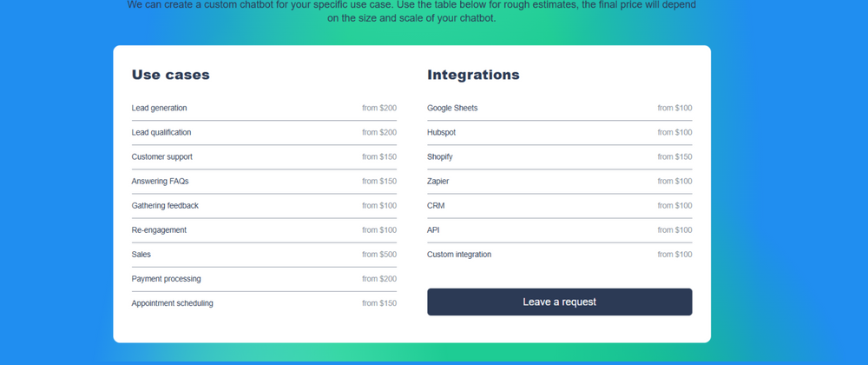This screenshot has width=868, height=365.
Task: Select the Zapier integration label
Action: click(x=438, y=181)
